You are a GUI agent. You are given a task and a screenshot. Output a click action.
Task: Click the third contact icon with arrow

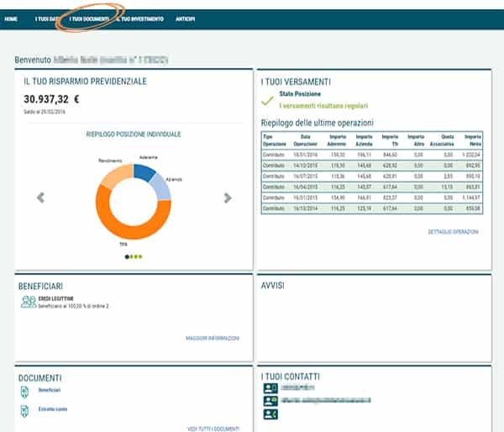pyautogui.click(x=270, y=414)
